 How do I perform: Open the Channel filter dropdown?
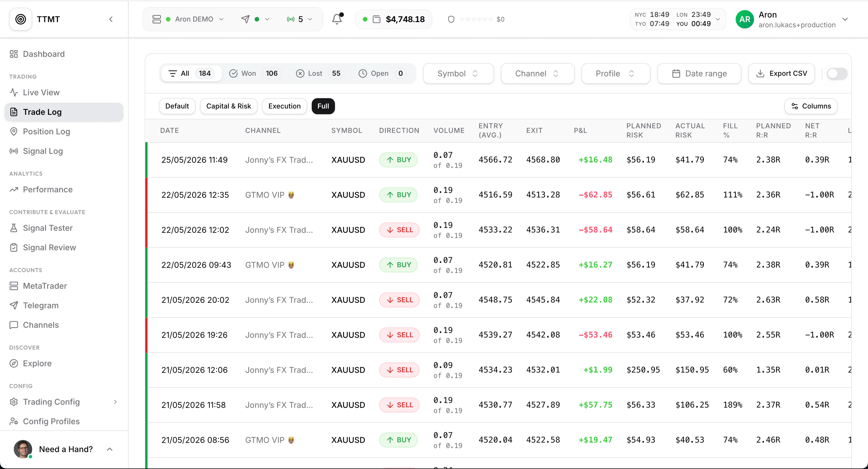(x=537, y=73)
